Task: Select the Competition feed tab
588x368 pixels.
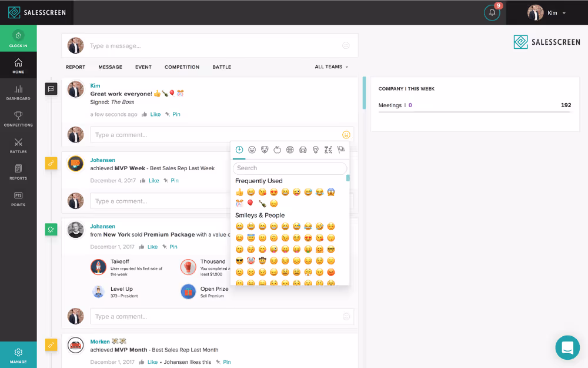Action: point(182,67)
